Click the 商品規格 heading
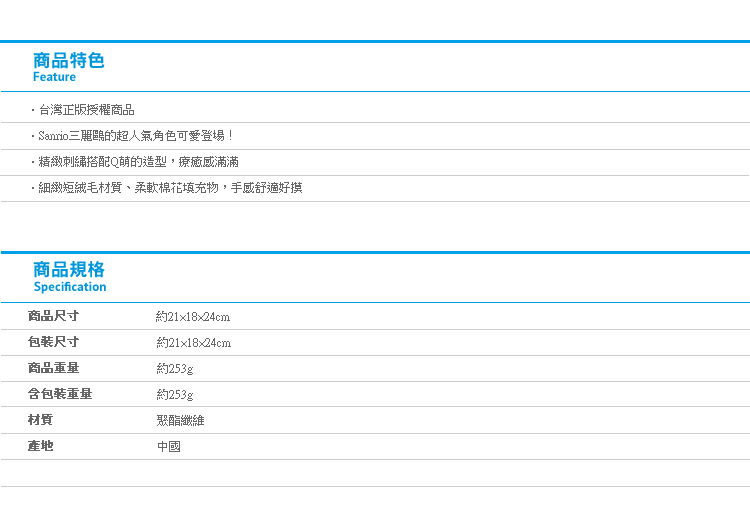Image resolution: width=750 pixels, height=518 pixels. tap(69, 270)
